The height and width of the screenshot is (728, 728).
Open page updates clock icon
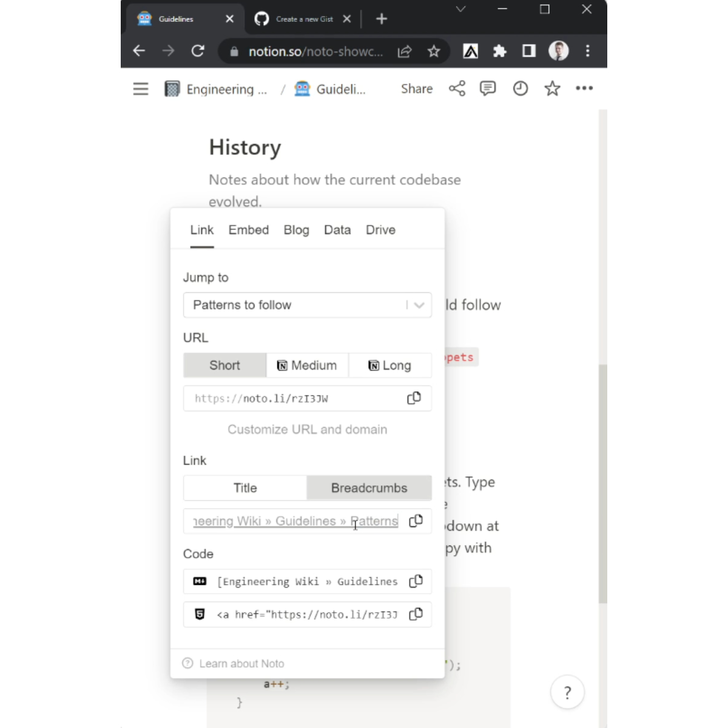[521, 89]
